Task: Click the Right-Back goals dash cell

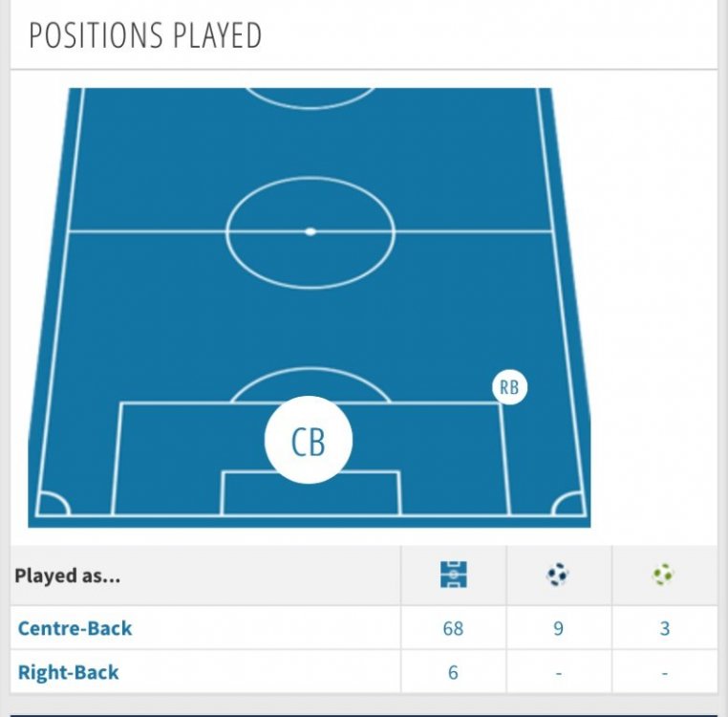Action: [558, 672]
